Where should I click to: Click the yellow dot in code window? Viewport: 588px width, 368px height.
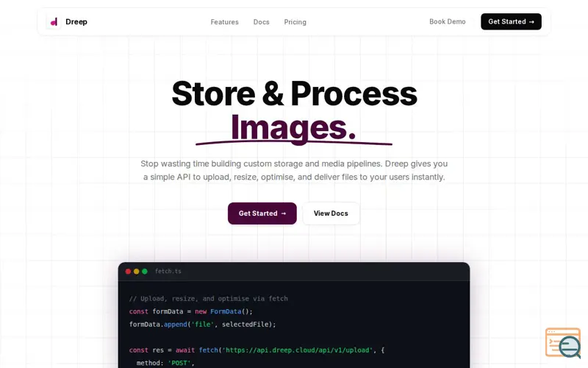(136, 271)
